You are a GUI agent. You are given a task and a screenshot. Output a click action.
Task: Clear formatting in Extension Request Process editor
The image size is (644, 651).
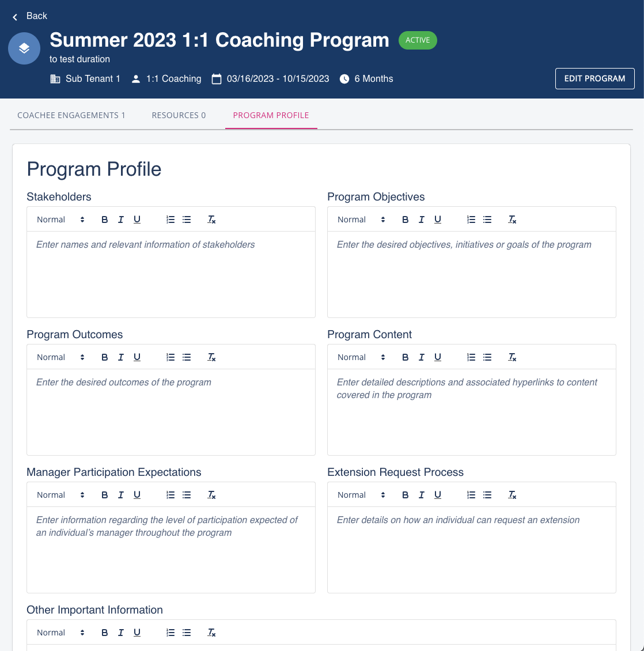512,495
